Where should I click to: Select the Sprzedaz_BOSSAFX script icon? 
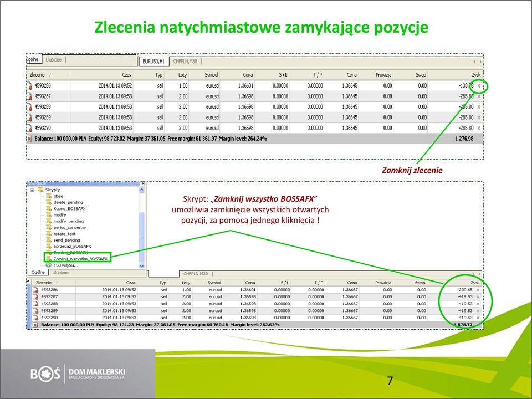click(x=49, y=246)
